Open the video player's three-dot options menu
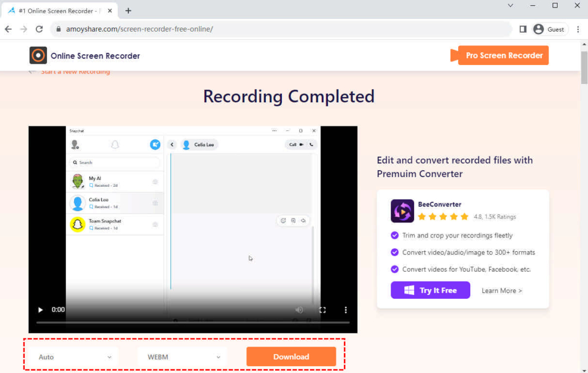 pos(345,309)
